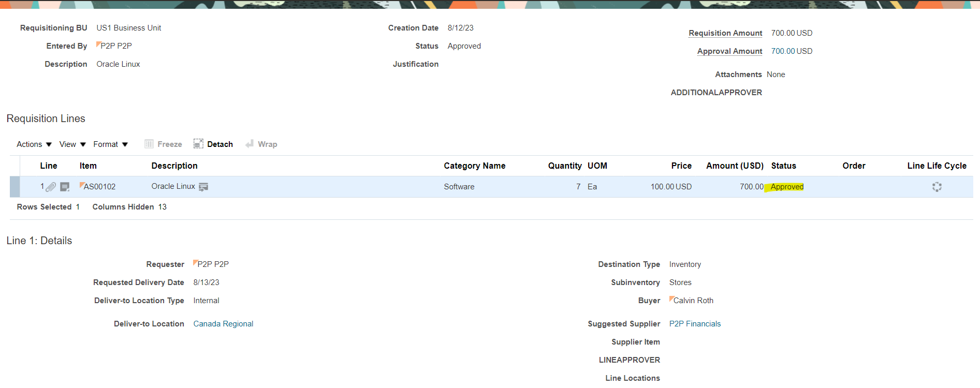Click the header Status value Approved
The image size is (980, 388).
464,46
